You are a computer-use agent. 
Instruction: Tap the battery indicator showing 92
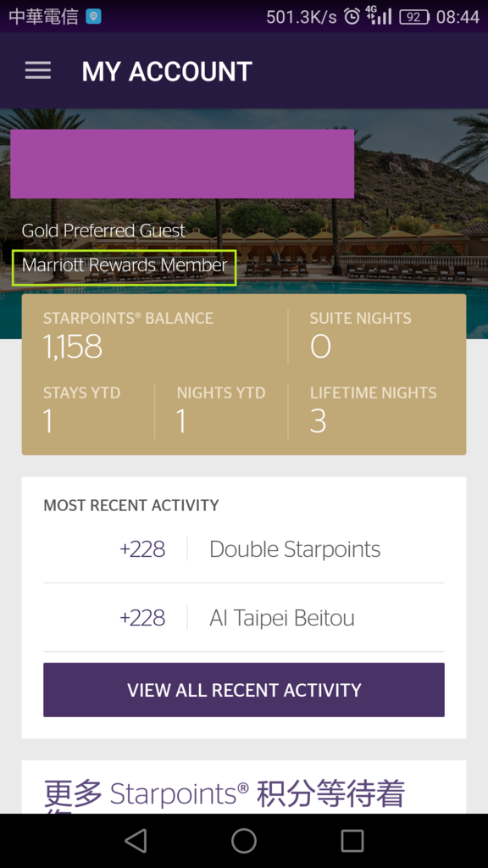pos(414,17)
